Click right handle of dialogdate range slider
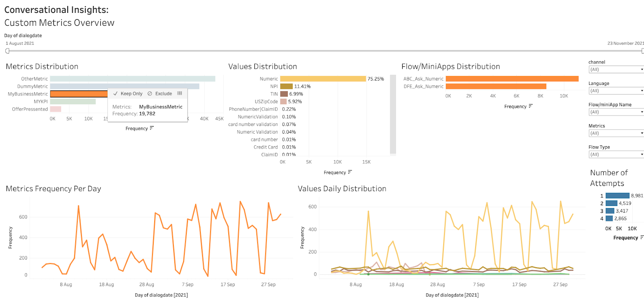Screen dimensions: 644x299 point(642,51)
